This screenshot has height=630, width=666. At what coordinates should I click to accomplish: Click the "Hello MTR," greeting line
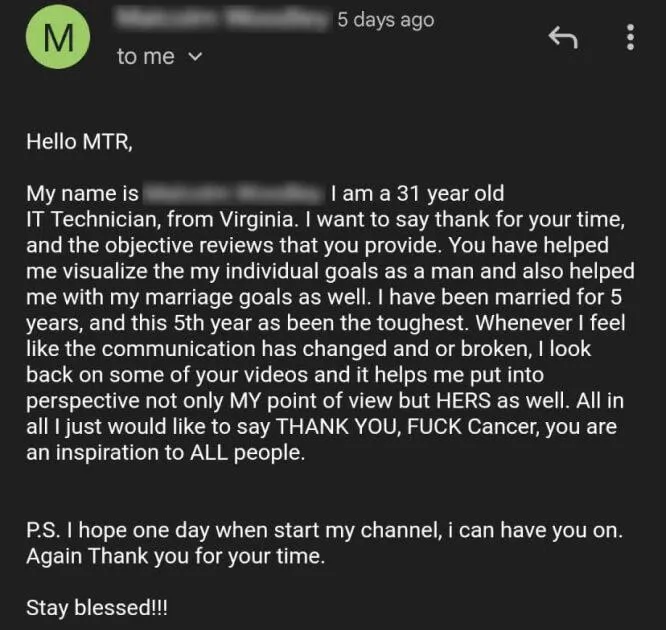(x=79, y=141)
